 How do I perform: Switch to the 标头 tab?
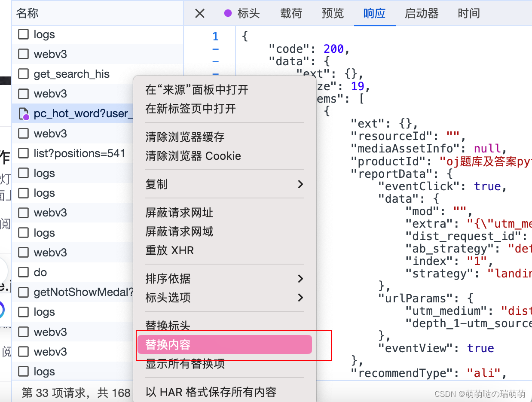242,13
